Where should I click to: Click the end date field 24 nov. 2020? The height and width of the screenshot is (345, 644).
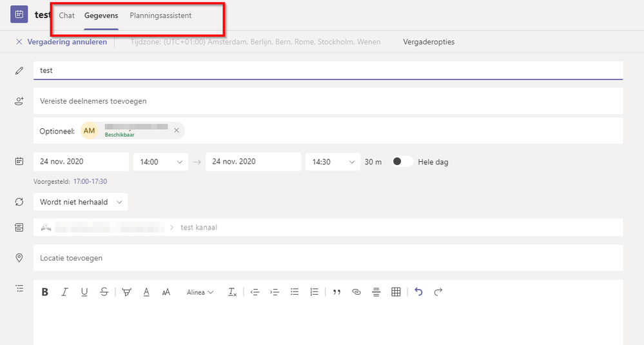coord(253,162)
